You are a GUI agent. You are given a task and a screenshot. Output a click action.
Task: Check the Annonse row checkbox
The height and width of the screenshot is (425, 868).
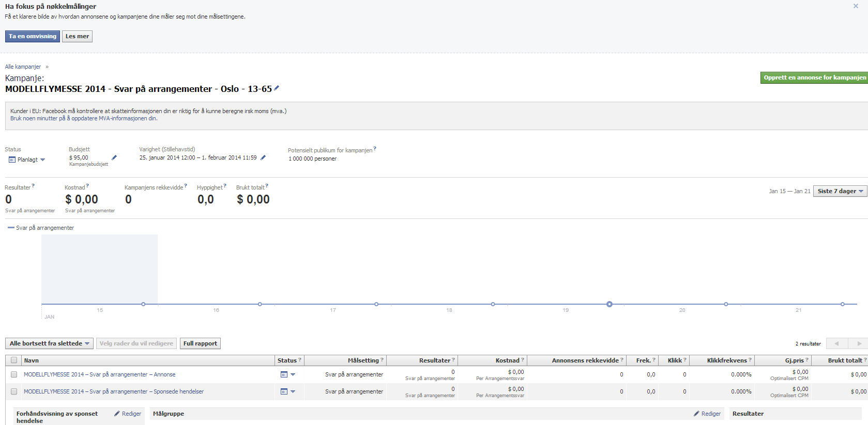14,374
